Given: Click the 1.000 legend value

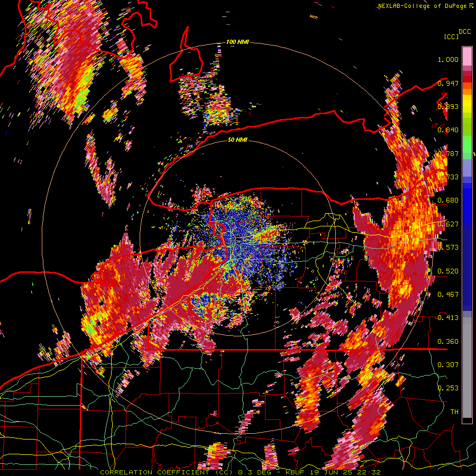Looking at the screenshot, I should point(448,59).
